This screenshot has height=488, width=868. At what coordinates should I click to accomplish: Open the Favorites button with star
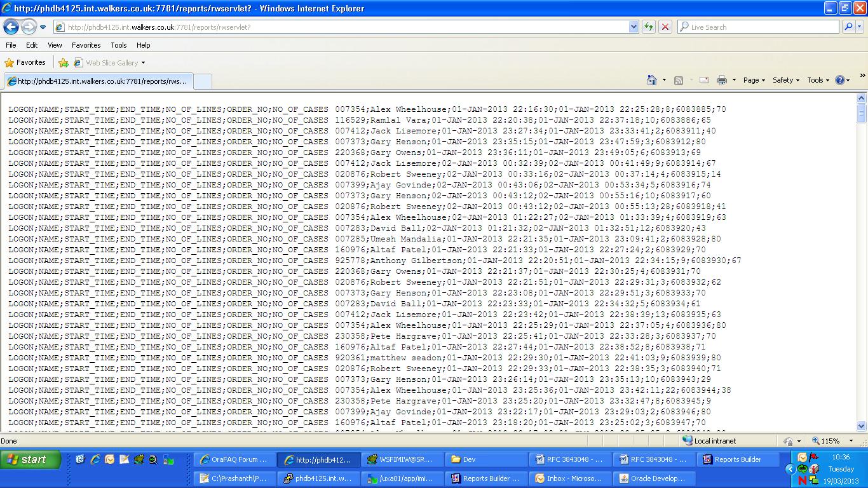point(25,63)
